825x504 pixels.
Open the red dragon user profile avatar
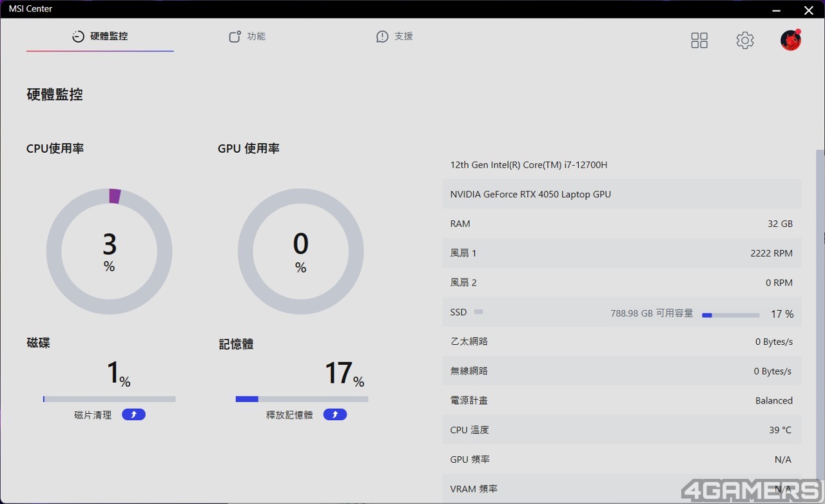pos(791,40)
